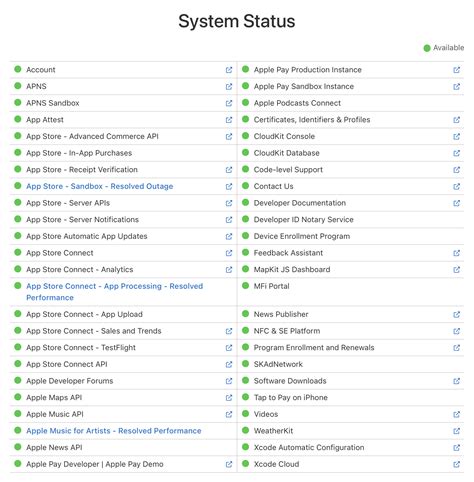474x482 pixels.
Task: Open link icon for Developer Documentation
Action: [457, 203]
